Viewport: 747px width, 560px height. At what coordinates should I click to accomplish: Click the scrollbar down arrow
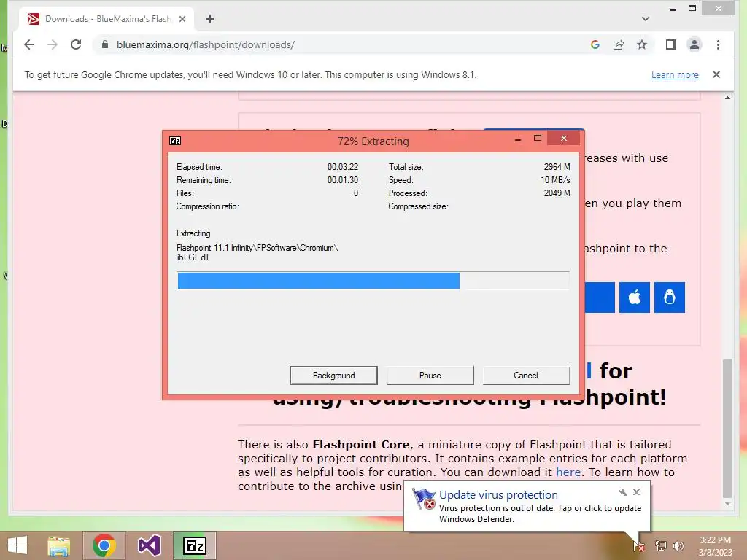click(x=727, y=504)
